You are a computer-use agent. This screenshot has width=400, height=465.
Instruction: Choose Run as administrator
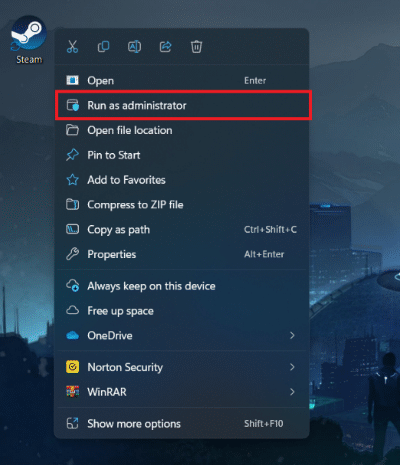pos(183,105)
